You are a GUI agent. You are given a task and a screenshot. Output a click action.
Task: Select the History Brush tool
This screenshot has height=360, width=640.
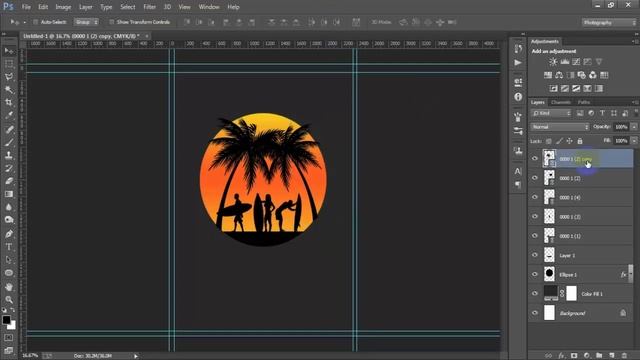pyautogui.click(x=9, y=168)
